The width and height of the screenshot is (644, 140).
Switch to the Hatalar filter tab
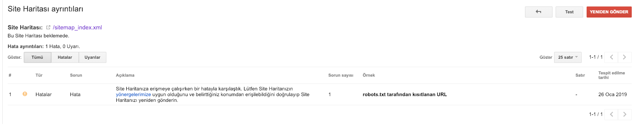pyautogui.click(x=65, y=57)
